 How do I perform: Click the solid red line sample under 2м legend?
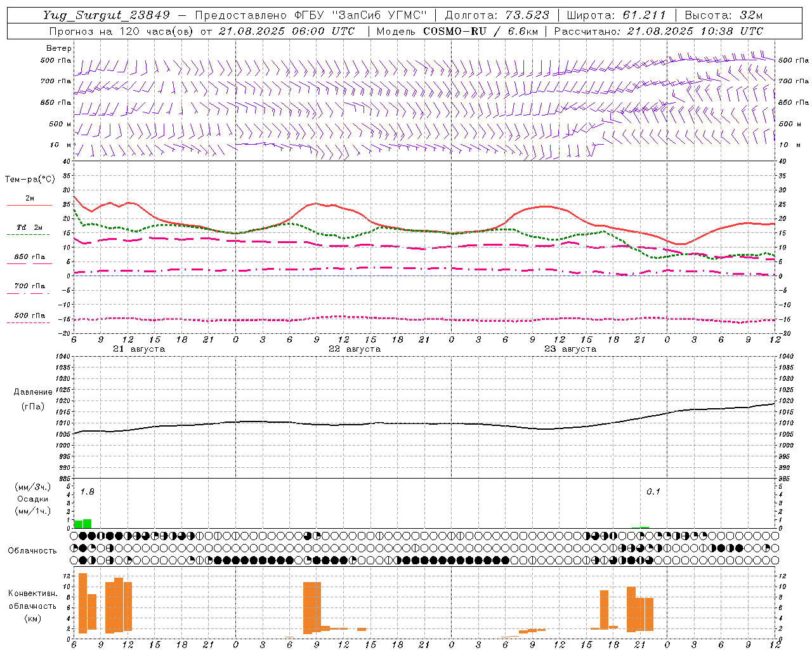tap(29, 206)
